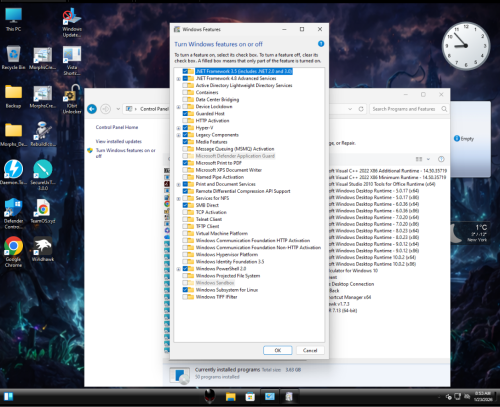The image size is (500, 407).
Task: Uncheck Media Features checkbox
Action: pyautogui.click(x=185, y=142)
